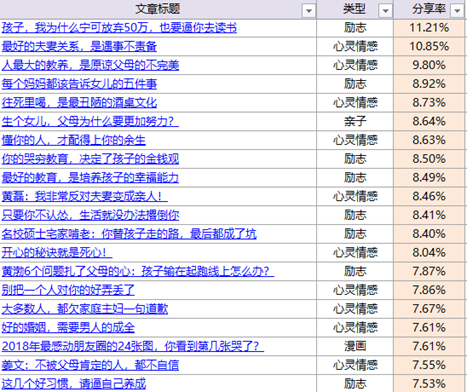Open link 这几个好习惯，请逼自己养成
The height and width of the screenshot is (392, 467).
(74, 384)
